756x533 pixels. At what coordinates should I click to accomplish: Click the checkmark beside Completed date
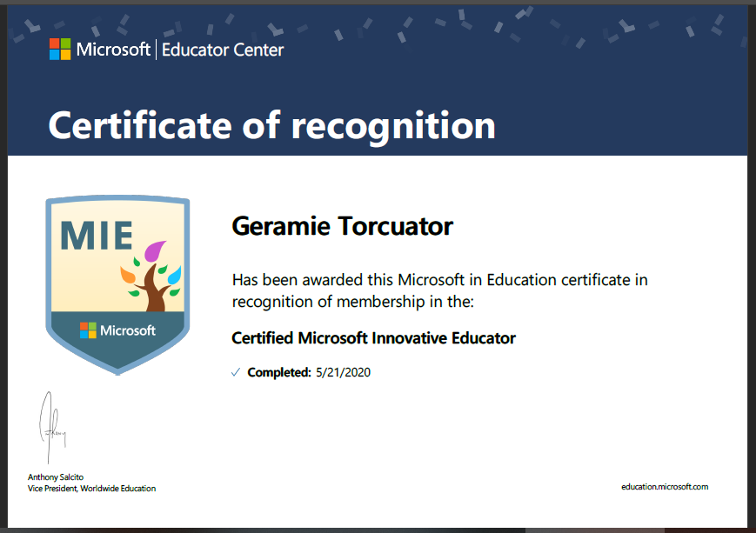coord(235,371)
